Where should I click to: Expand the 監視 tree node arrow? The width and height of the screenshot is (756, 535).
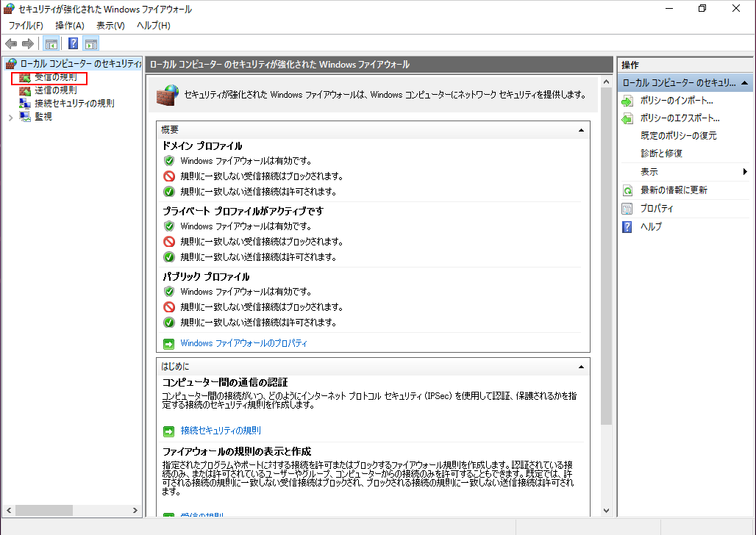[x=10, y=117]
